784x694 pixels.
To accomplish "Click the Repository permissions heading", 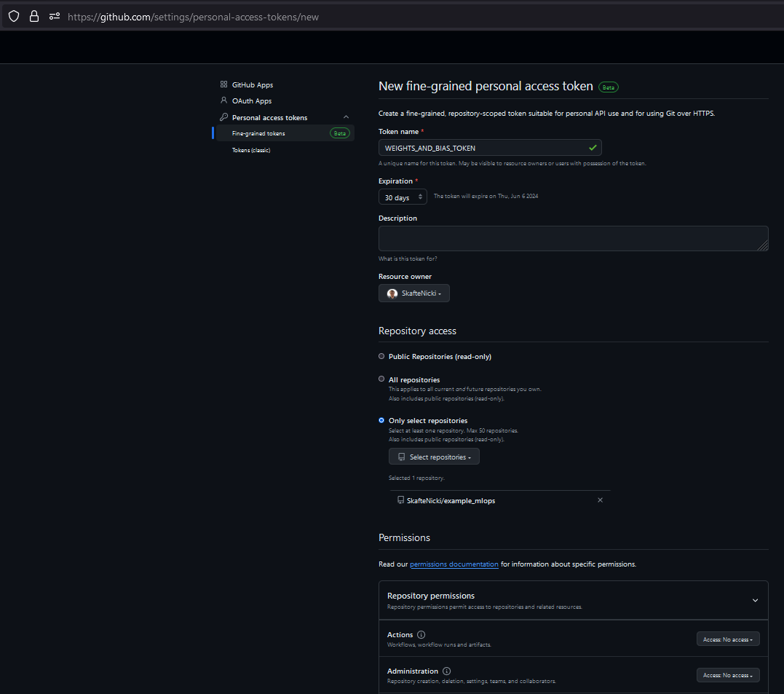I will (x=431, y=596).
